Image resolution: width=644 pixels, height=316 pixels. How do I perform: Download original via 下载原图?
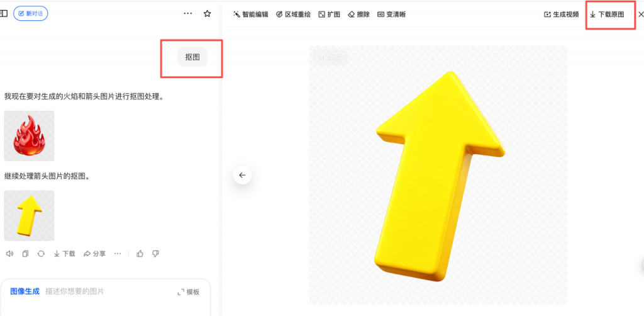tap(607, 14)
